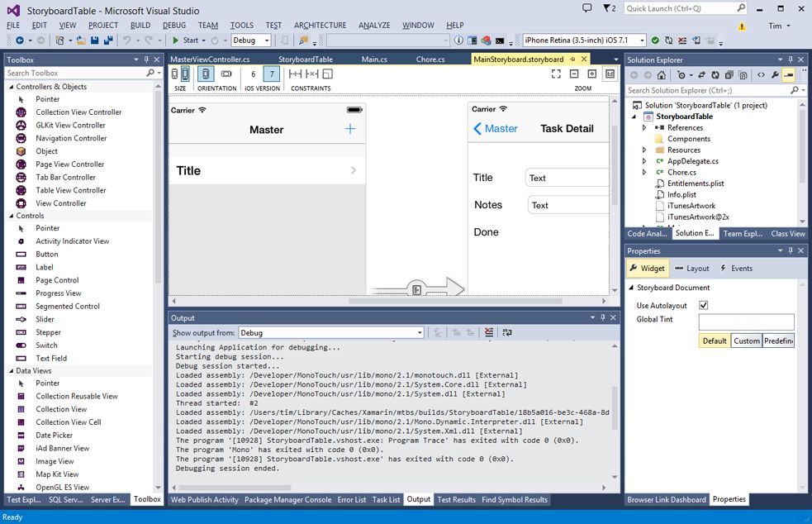The image size is (812, 524).
Task: Click Collapse All icon in Solution Explorer
Action: [729, 75]
